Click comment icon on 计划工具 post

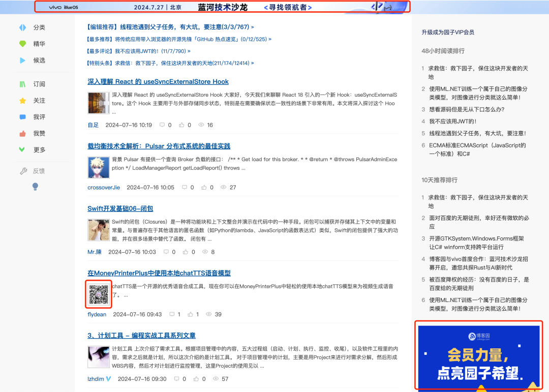tap(177, 379)
